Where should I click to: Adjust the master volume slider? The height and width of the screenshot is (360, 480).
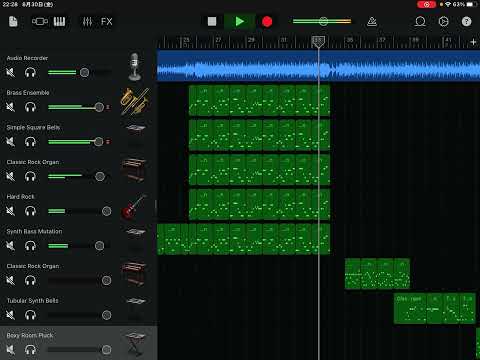click(322, 21)
